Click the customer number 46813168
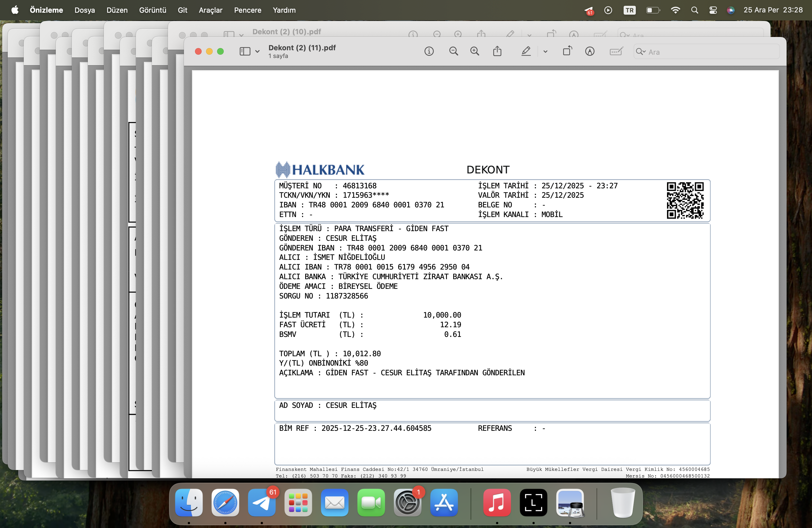812x528 pixels. [x=360, y=186]
